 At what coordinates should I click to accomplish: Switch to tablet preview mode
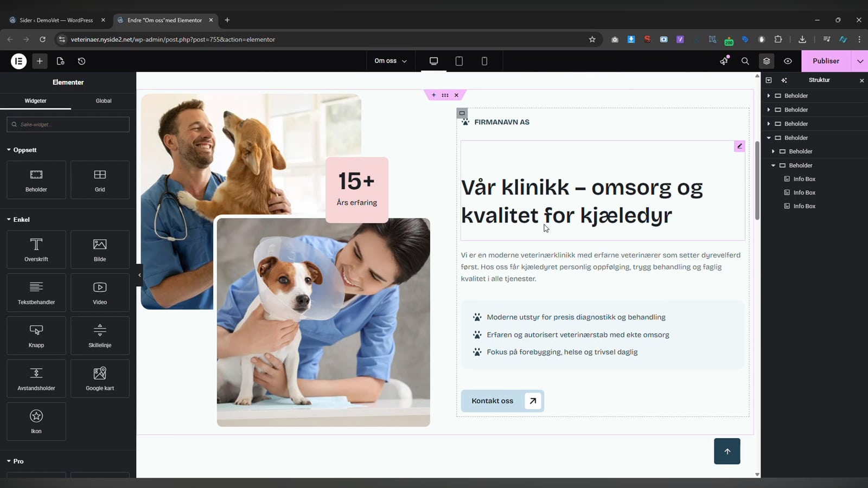(459, 61)
